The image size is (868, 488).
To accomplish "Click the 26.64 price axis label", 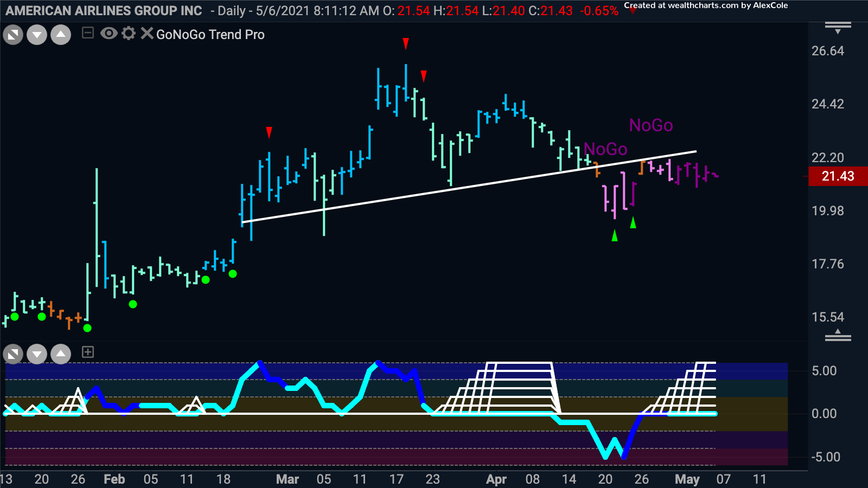I will pyautogui.click(x=828, y=51).
